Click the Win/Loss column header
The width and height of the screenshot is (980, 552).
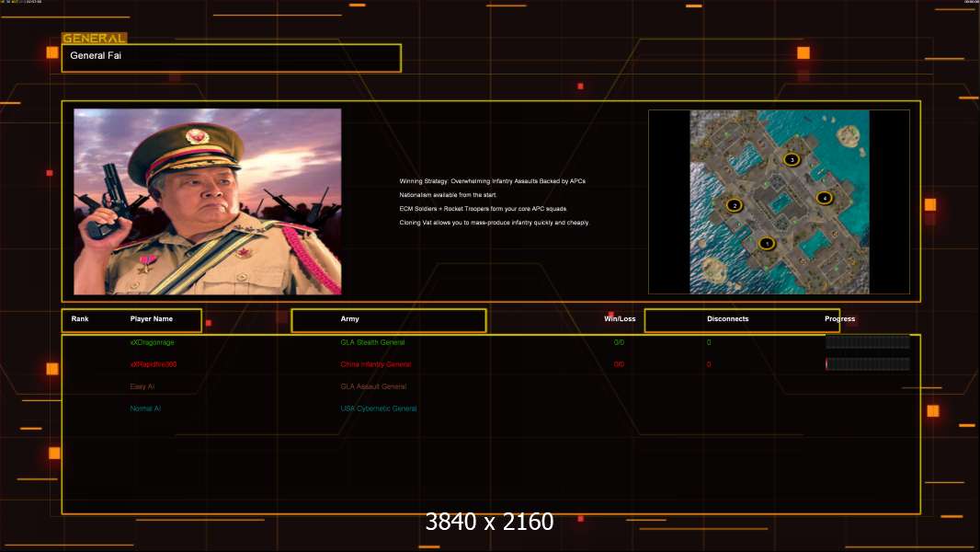[619, 319]
